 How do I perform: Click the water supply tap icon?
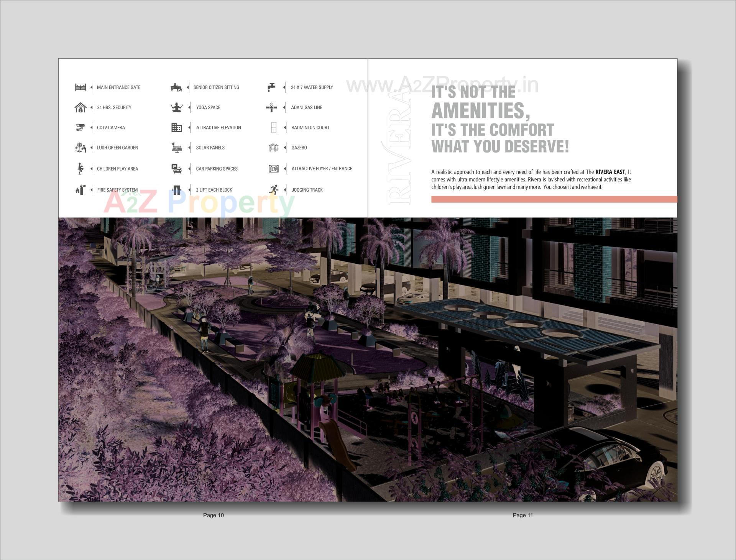(271, 87)
